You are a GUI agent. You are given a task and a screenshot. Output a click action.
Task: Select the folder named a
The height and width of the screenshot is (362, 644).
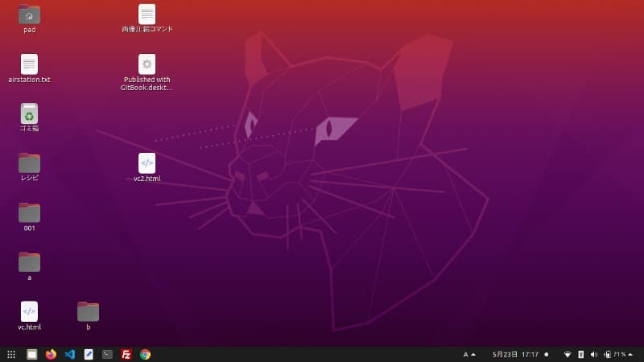coord(29,266)
